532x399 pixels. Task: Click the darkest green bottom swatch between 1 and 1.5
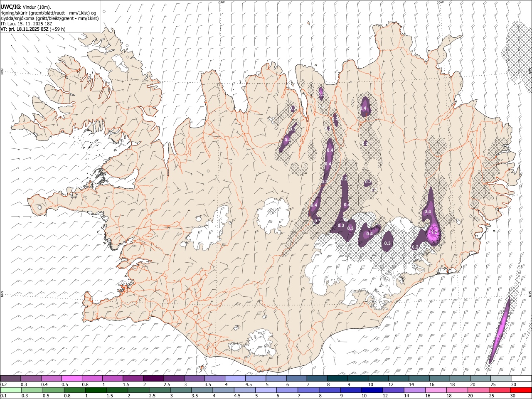96,390
